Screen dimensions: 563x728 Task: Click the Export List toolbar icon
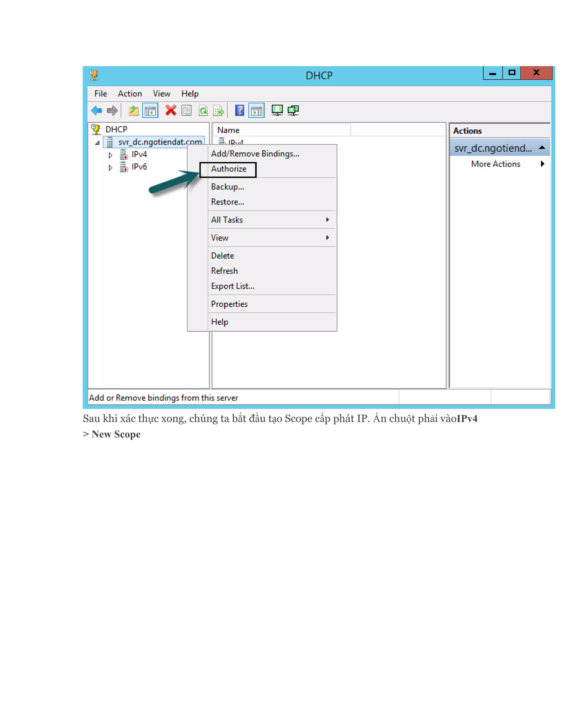pyautogui.click(x=219, y=110)
